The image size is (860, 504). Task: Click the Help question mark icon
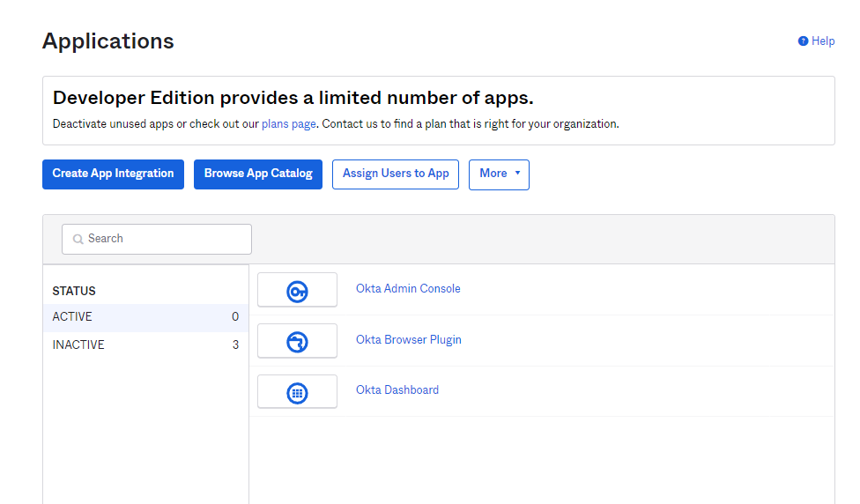pos(803,41)
